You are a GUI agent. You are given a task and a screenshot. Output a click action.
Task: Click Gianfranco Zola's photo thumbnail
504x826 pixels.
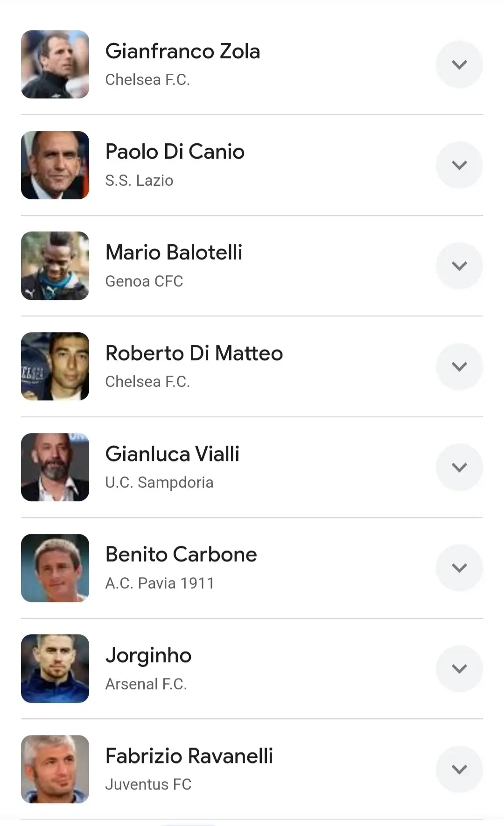point(55,64)
